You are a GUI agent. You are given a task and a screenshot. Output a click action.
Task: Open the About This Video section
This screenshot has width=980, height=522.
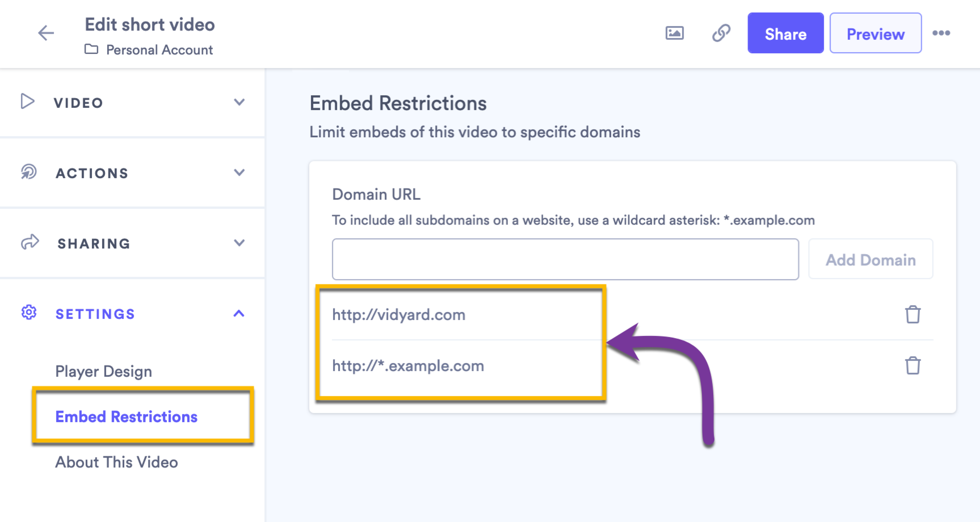[116, 462]
